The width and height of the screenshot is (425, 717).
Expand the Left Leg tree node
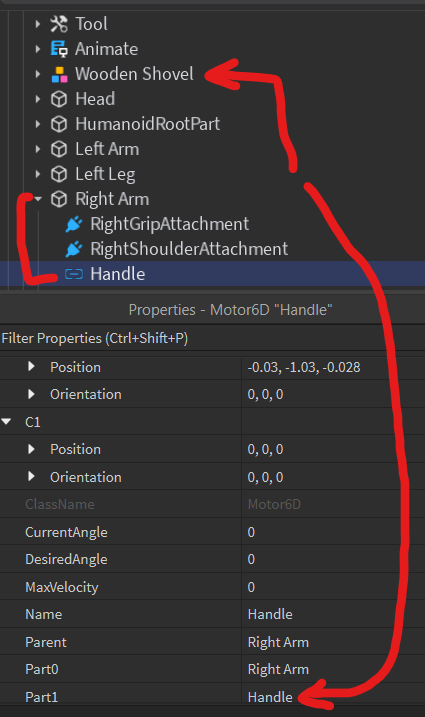click(38, 174)
